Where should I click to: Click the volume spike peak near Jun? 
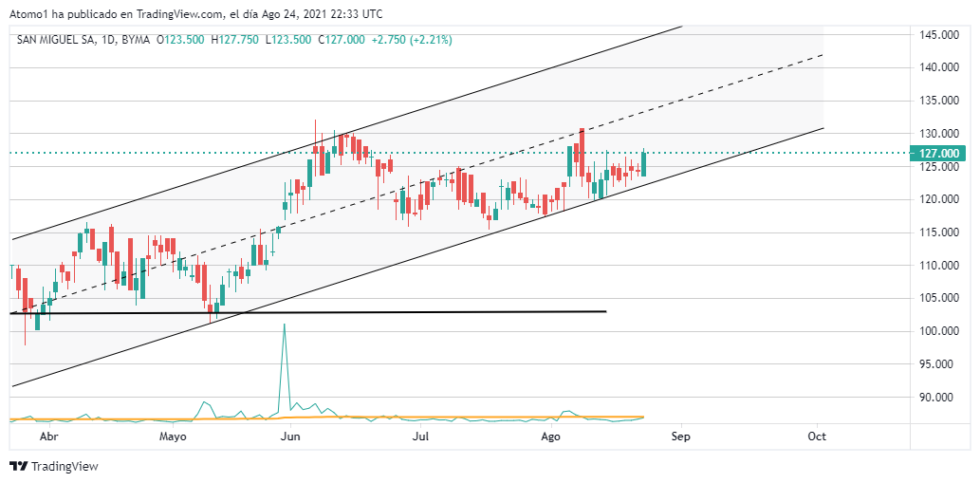(285, 325)
